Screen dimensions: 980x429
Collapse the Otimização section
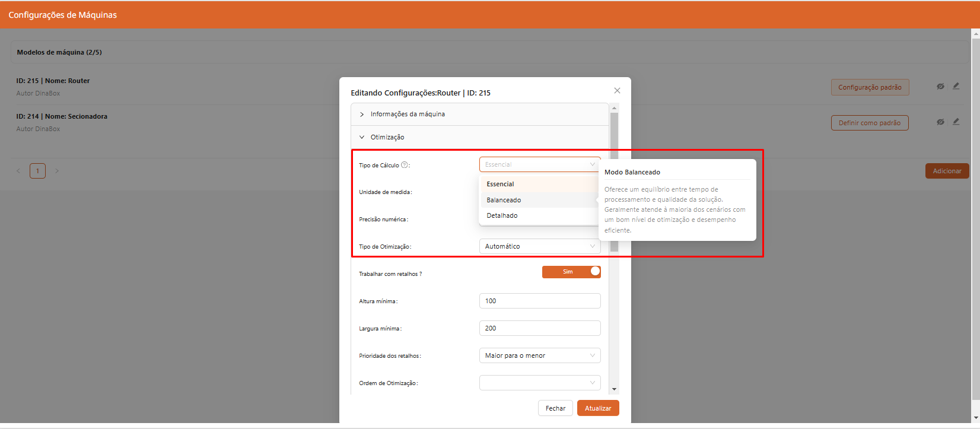coord(387,137)
